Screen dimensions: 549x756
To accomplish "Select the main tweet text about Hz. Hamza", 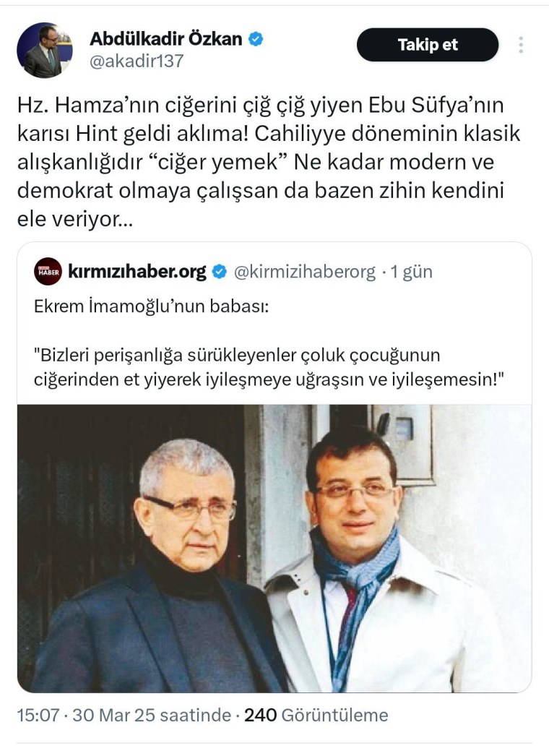I will 269,162.
